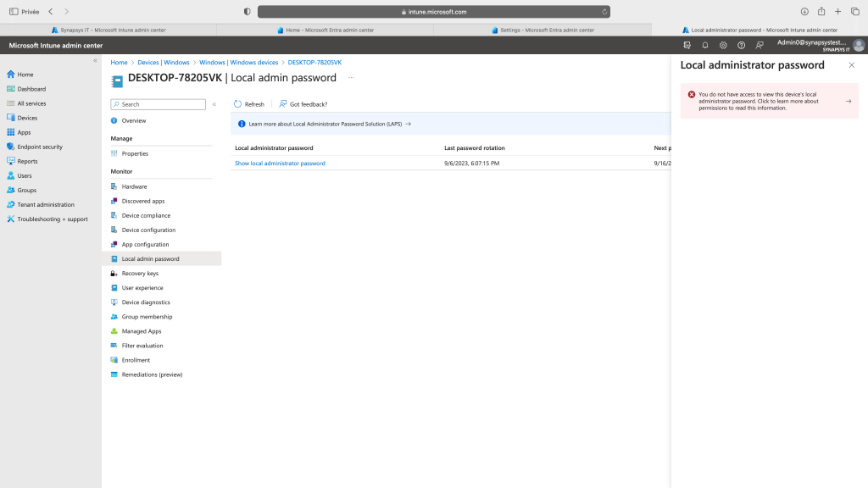868x488 pixels.
Task: Switch to the Settings Entra admin tab
Action: pyautogui.click(x=542, y=30)
